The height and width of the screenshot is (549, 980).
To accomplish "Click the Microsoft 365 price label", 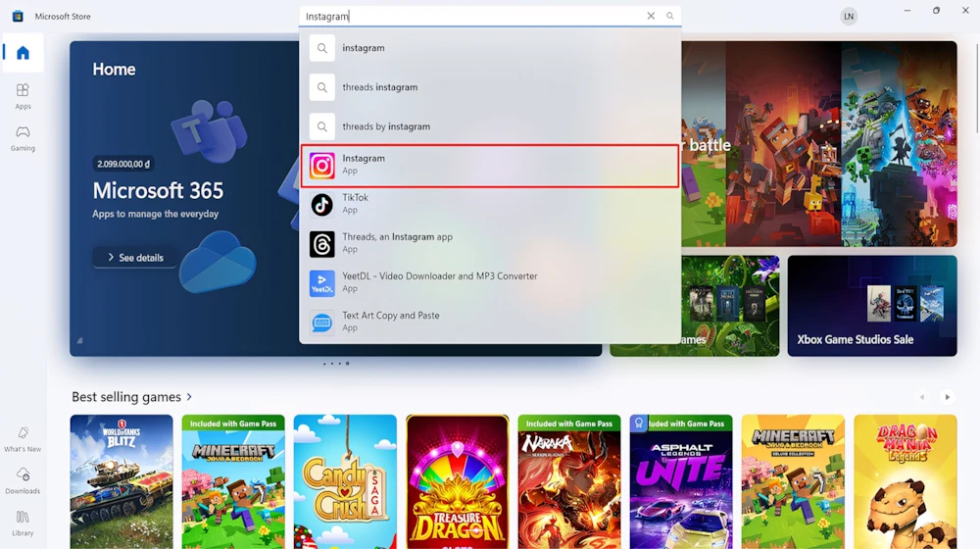I will tap(123, 164).
